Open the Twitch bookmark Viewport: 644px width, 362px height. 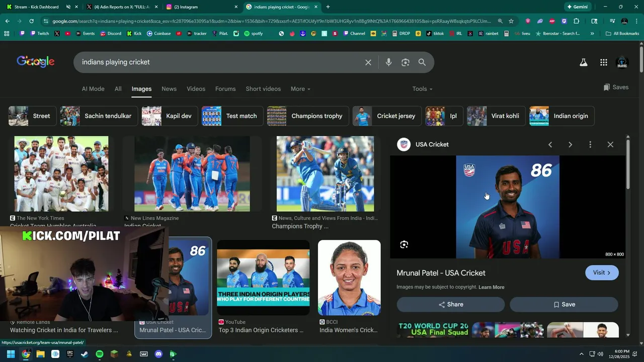(x=39, y=34)
